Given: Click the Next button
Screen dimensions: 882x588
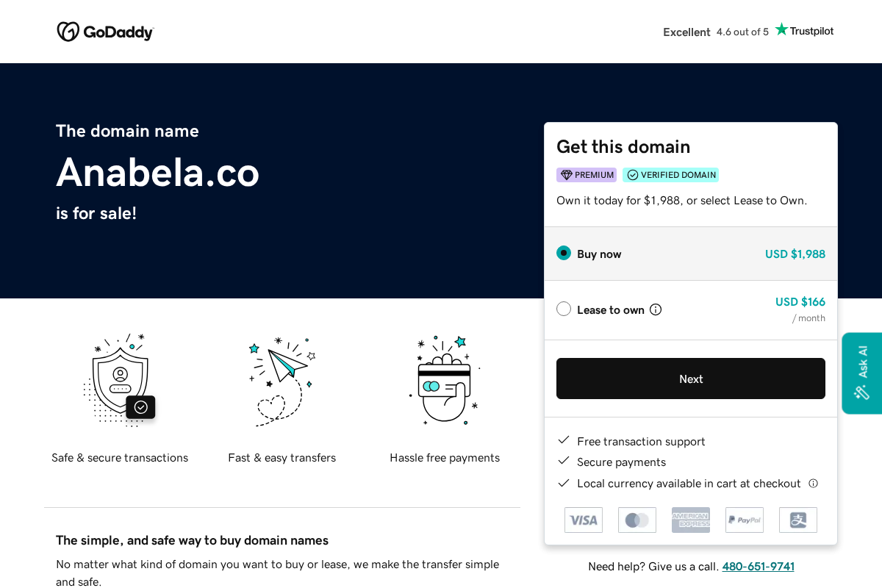Looking at the screenshot, I should tap(690, 379).
